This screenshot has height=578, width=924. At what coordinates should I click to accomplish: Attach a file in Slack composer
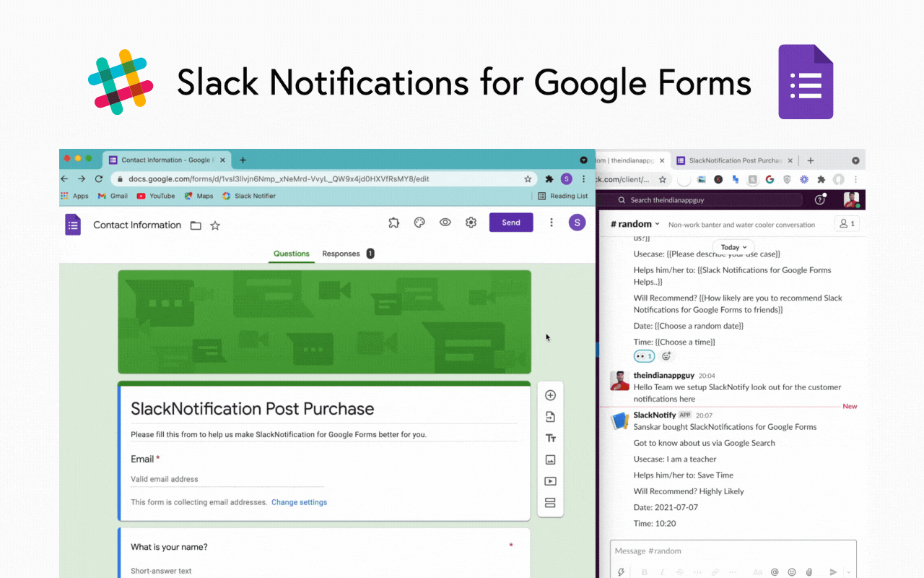tap(809, 572)
